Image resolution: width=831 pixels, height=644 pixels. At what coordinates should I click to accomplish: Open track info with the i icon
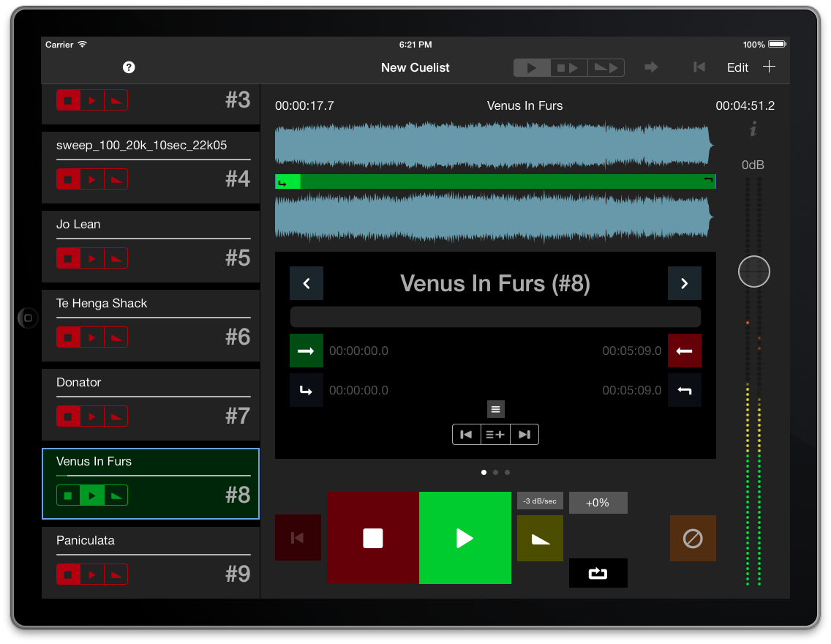pyautogui.click(x=753, y=129)
